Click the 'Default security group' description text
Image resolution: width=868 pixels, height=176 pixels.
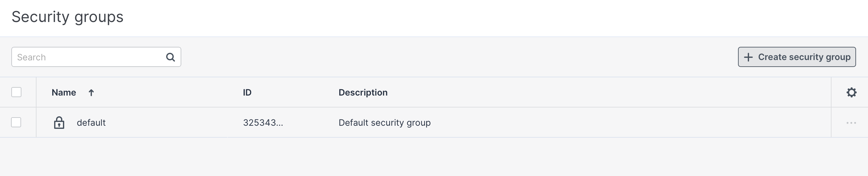click(x=385, y=123)
